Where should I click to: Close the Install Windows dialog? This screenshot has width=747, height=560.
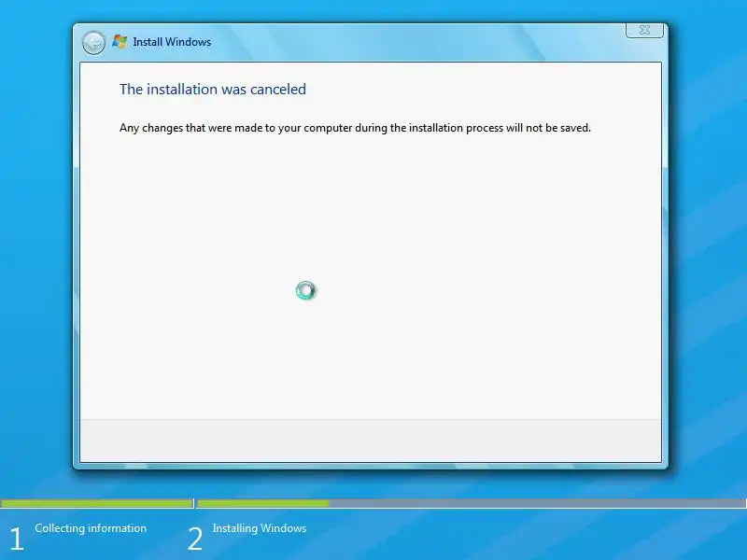[644, 30]
